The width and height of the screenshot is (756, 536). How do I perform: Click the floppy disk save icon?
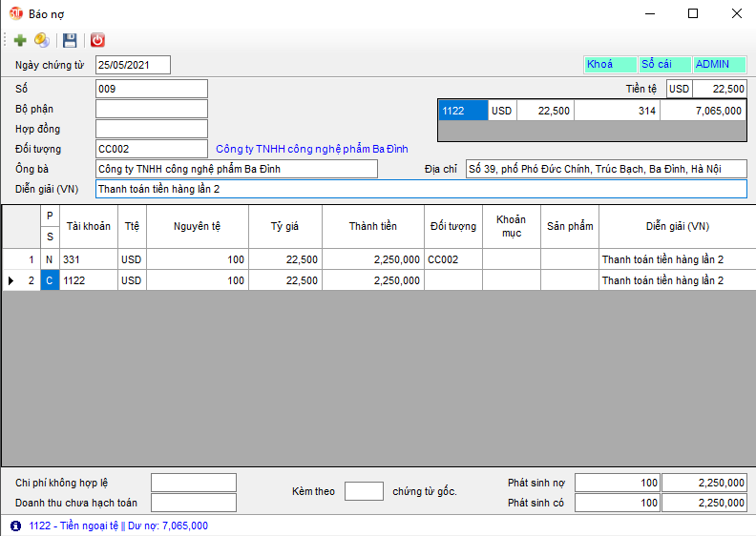tap(70, 40)
